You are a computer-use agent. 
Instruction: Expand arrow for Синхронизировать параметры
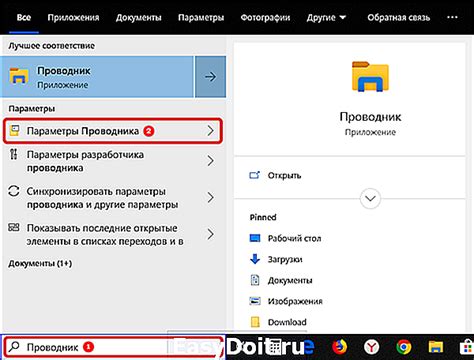210,198
